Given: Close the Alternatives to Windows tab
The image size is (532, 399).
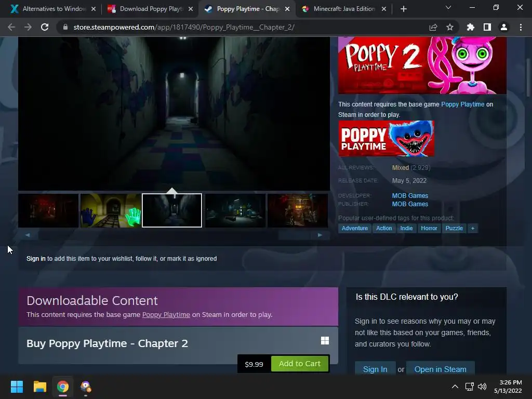Looking at the screenshot, I should coord(94,9).
